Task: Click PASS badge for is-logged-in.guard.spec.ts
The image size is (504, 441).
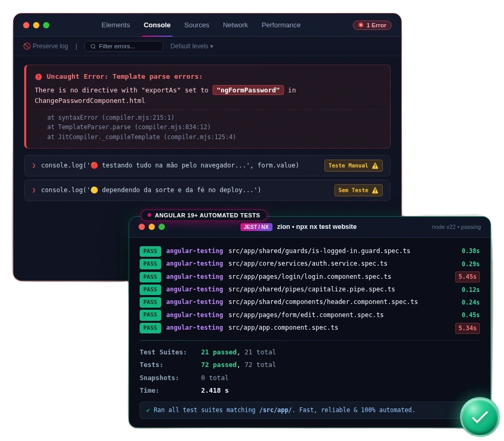Action: [150, 251]
